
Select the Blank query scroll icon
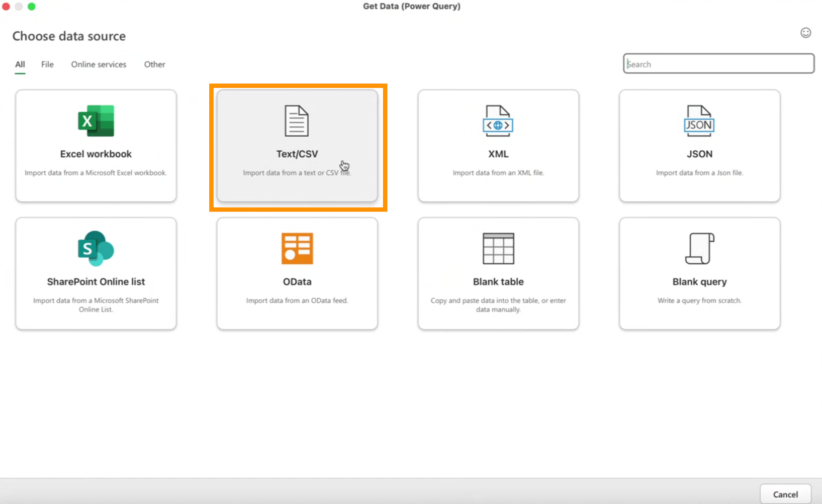coord(699,248)
